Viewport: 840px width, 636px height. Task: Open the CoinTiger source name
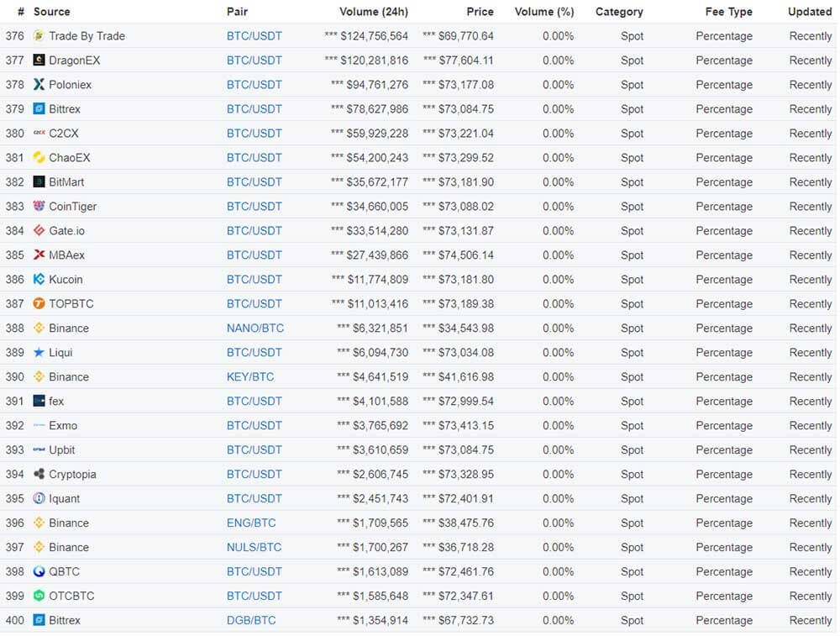click(72, 207)
